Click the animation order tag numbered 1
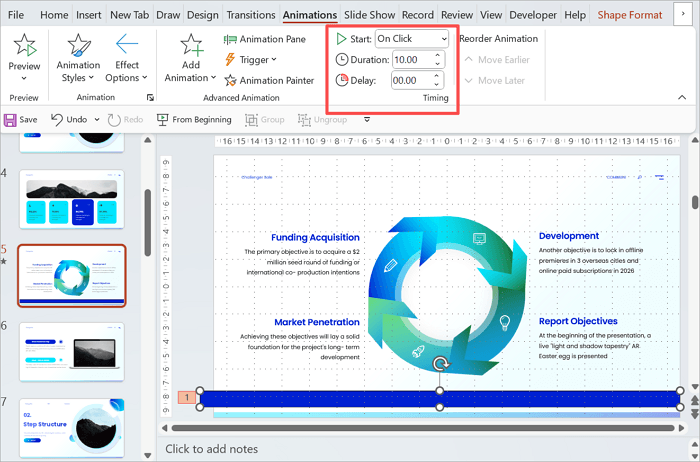The image size is (700, 462). 185,398
